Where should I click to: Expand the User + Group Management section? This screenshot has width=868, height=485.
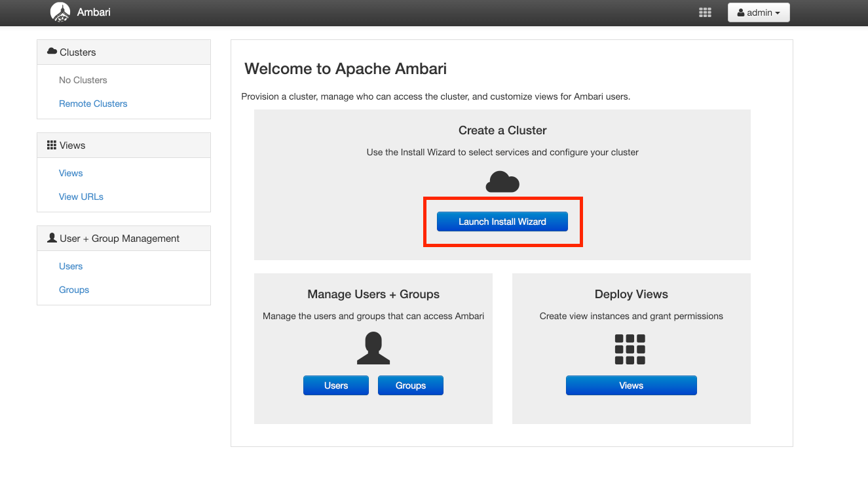coord(119,238)
